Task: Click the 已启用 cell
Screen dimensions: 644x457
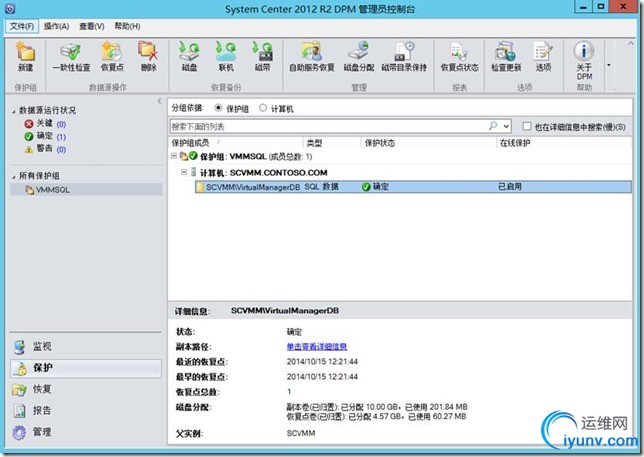Action: click(510, 187)
